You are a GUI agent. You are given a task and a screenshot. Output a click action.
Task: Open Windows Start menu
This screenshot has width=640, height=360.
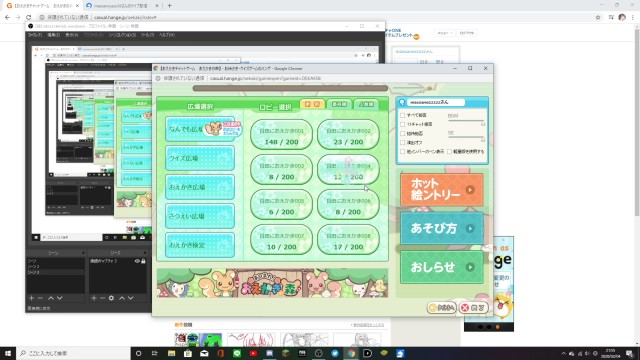tap(8, 353)
